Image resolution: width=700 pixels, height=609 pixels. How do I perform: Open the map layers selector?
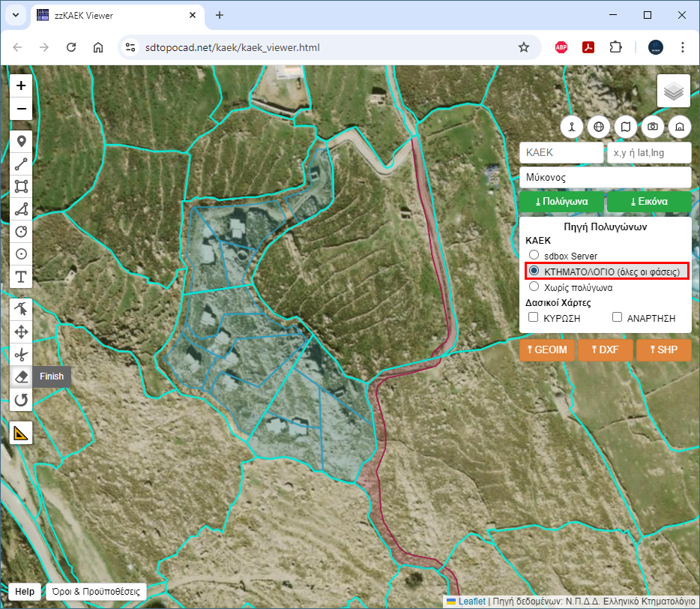[x=674, y=91]
